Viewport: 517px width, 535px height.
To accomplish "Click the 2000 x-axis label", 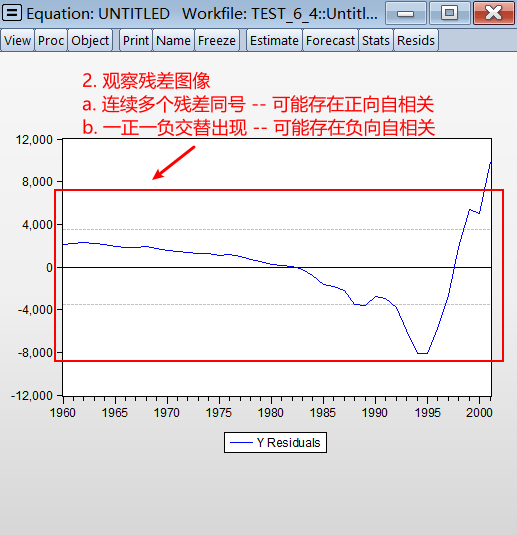I will (x=479, y=413).
